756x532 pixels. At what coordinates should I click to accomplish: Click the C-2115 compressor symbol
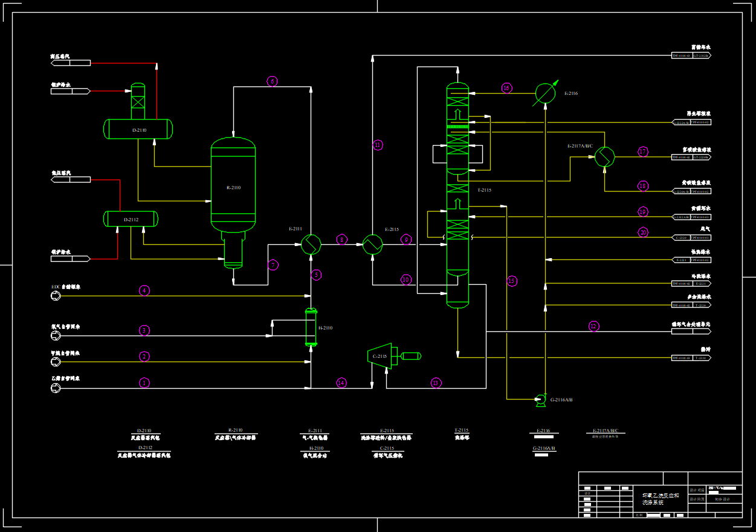tap(380, 356)
